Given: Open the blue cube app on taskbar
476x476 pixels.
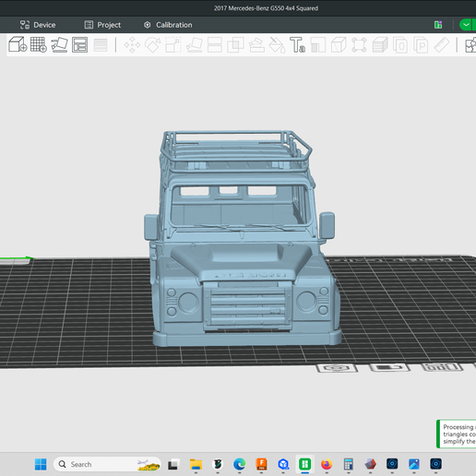Looking at the screenshot, I should (x=283, y=464).
